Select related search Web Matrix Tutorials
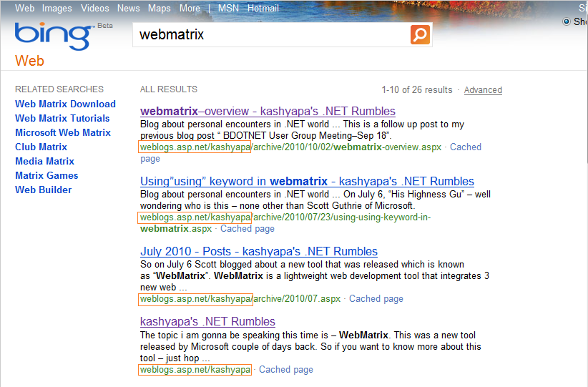 pos(62,118)
